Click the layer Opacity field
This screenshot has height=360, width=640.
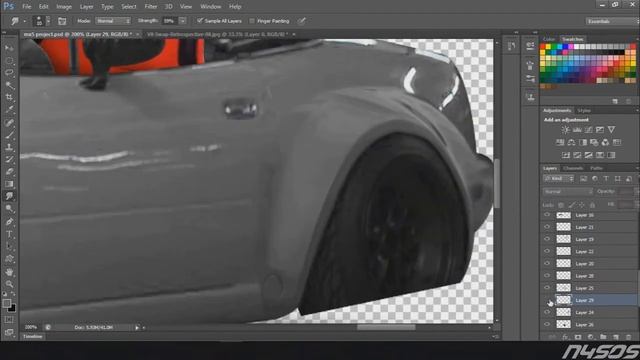pyautogui.click(x=626, y=191)
